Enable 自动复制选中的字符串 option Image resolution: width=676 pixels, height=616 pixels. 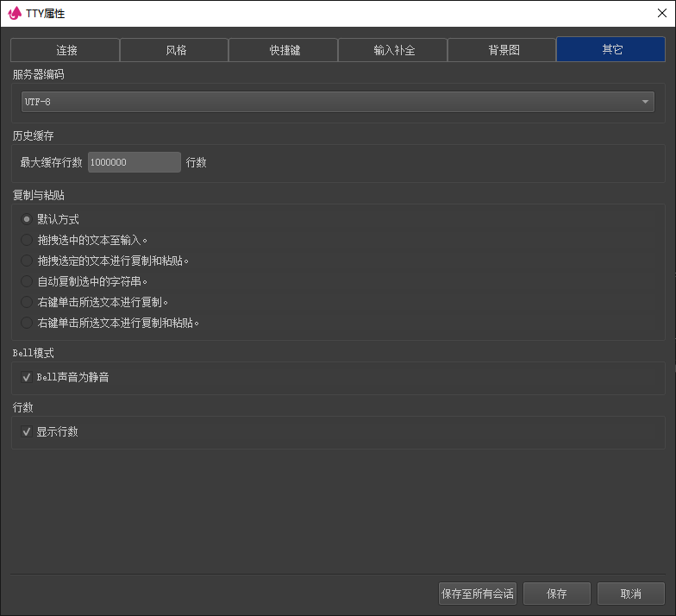(x=27, y=281)
